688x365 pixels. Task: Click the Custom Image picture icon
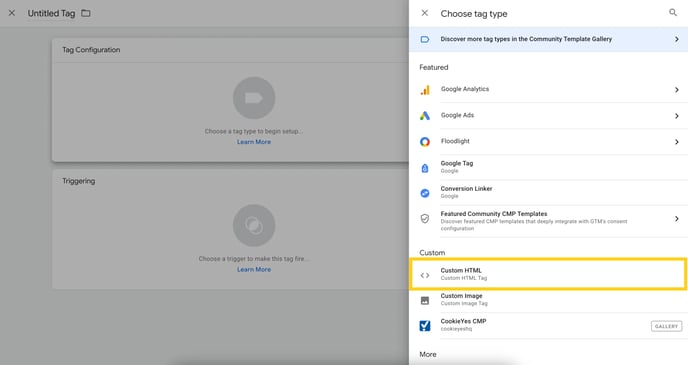coord(425,301)
